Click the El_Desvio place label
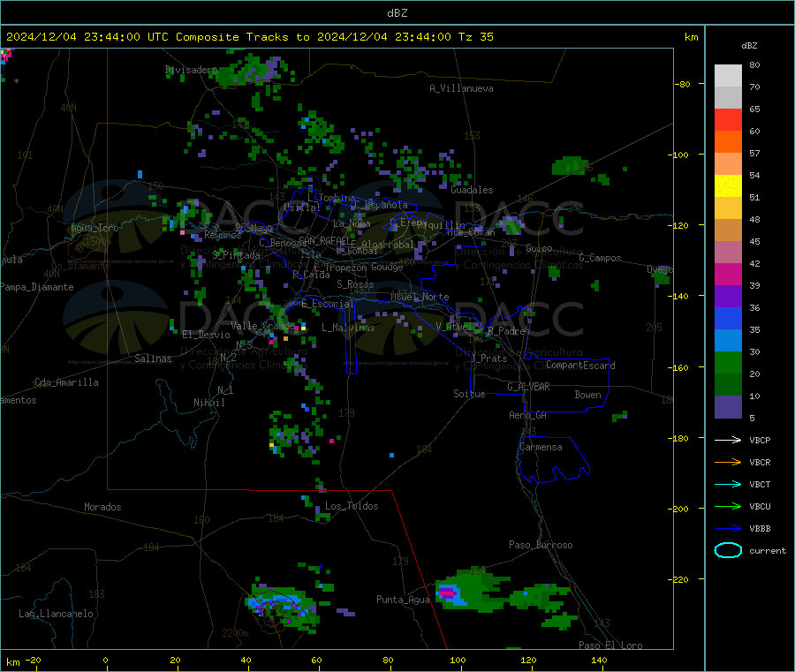This screenshot has width=795, height=672. click(207, 335)
